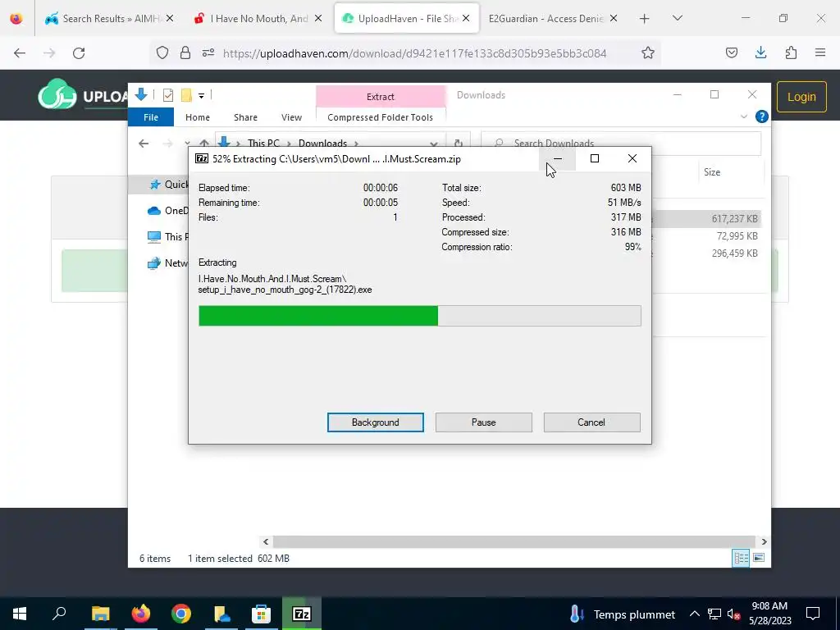This screenshot has width=840, height=630.
Task: Open the Share ribbon tab
Action: (x=245, y=116)
